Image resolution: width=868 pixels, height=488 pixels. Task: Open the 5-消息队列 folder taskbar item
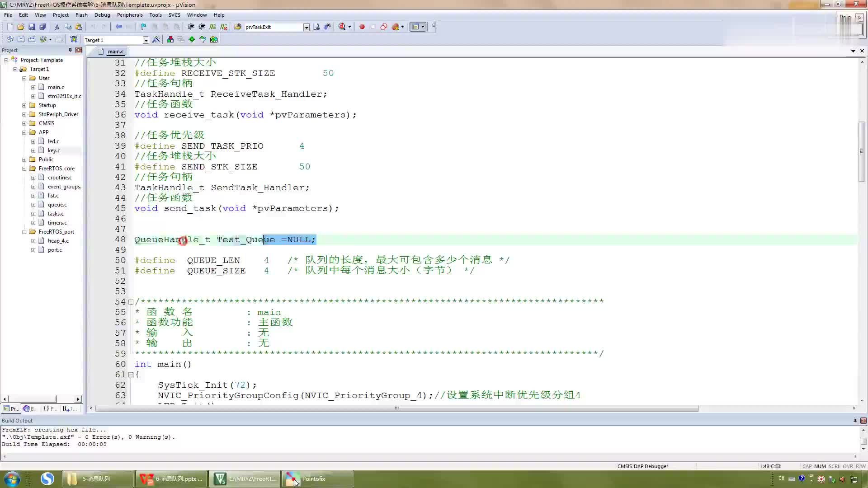[98, 479]
